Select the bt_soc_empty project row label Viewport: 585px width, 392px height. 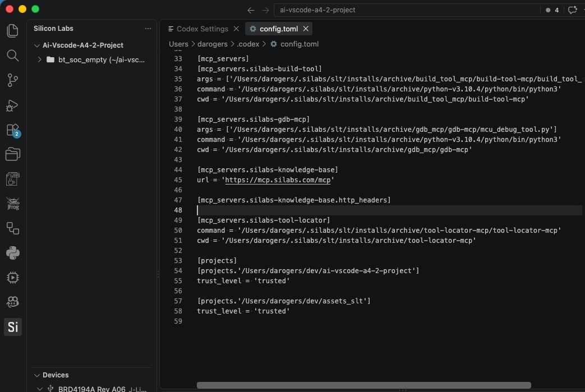coord(101,59)
